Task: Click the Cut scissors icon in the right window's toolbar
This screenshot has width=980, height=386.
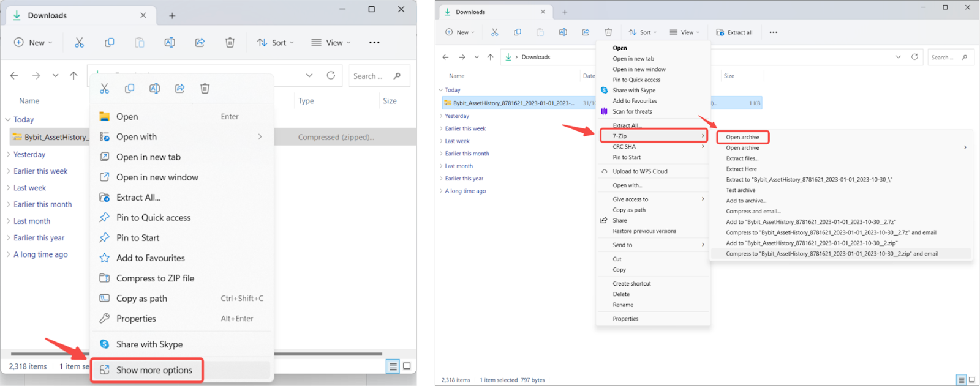Action: pos(495,32)
